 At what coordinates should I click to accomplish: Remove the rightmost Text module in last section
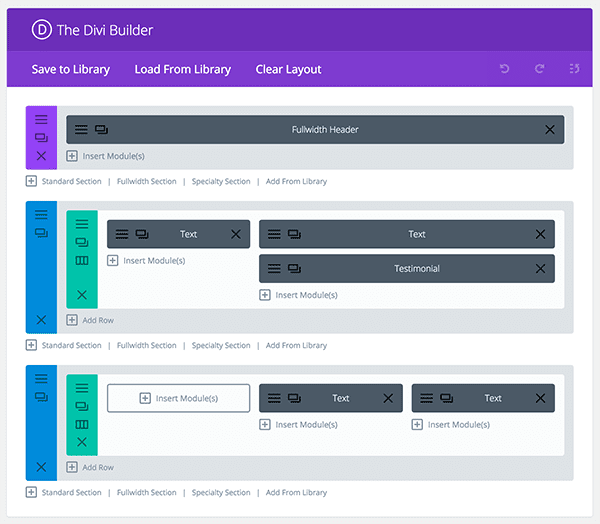(540, 398)
